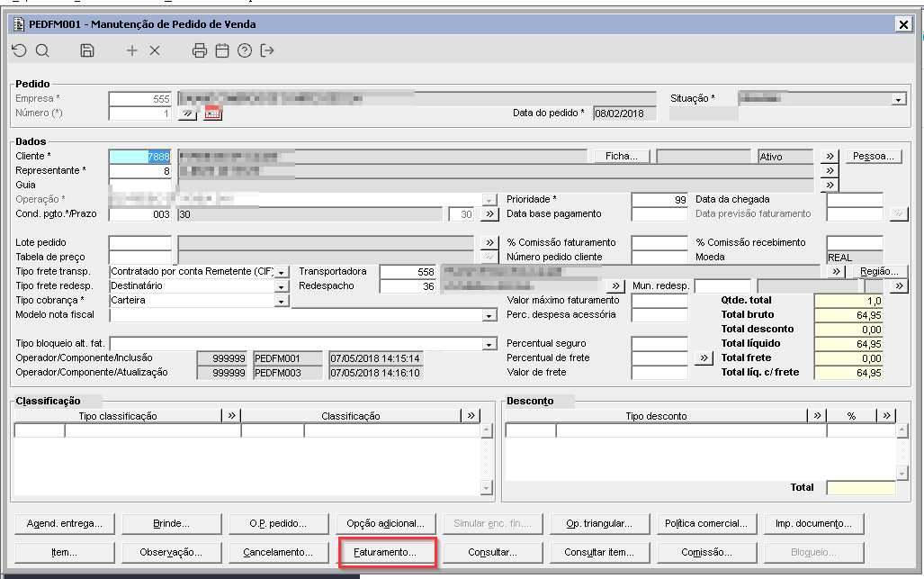
Task: Open lookup arrow on Guia row
Action: pyautogui.click(x=830, y=185)
